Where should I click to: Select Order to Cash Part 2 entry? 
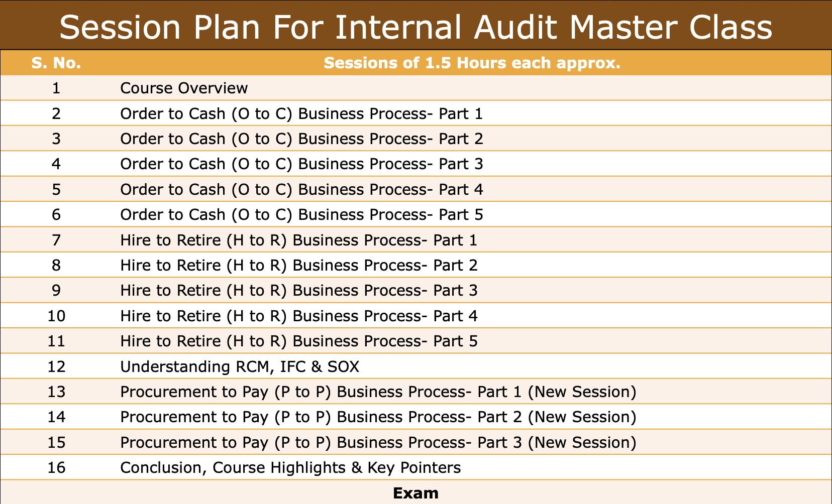click(301, 139)
